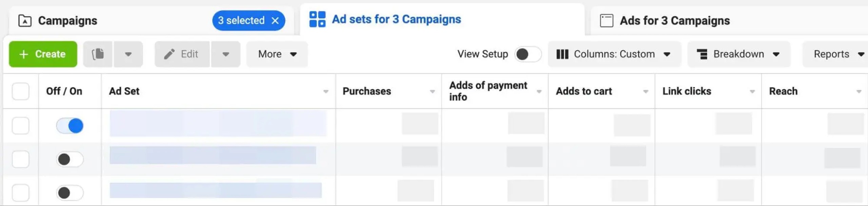Toggle the View Setup switch

[528, 54]
